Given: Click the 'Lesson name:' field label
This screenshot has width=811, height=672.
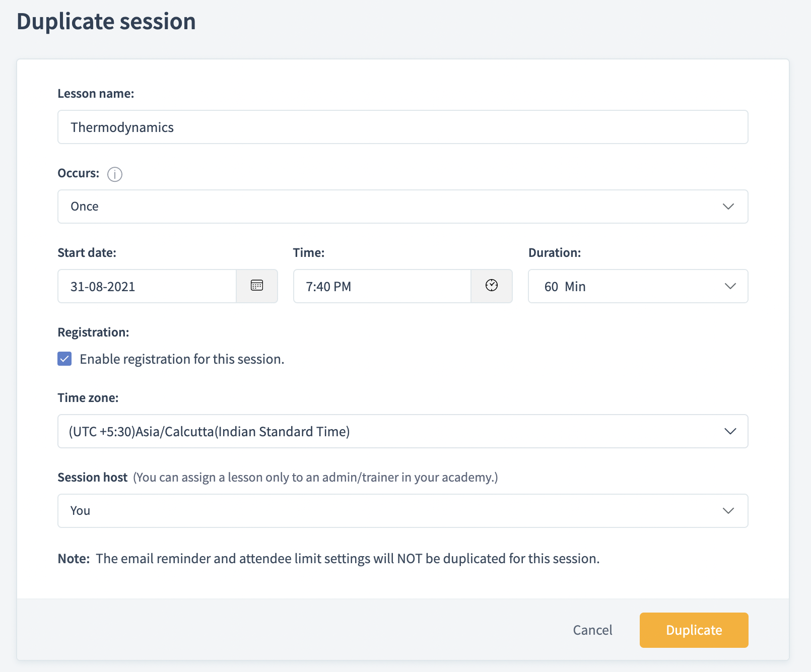Looking at the screenshot, I should (96, 94).
